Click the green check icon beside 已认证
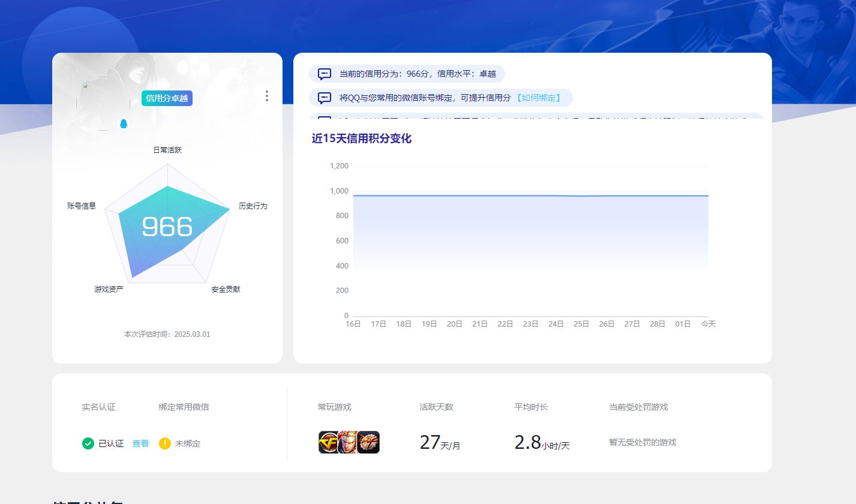The image size is (856, 504). pyautogui.click(x=88, y=443)
